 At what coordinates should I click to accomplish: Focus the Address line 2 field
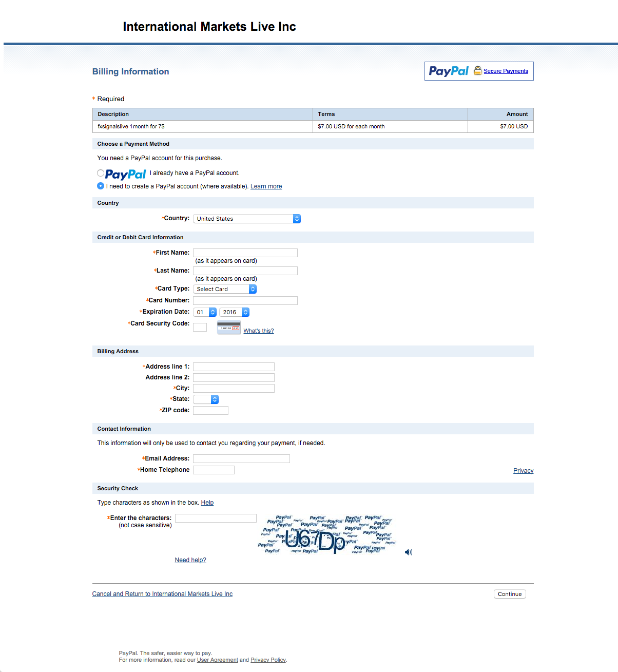pyautogui.click(x=234, y=377)
